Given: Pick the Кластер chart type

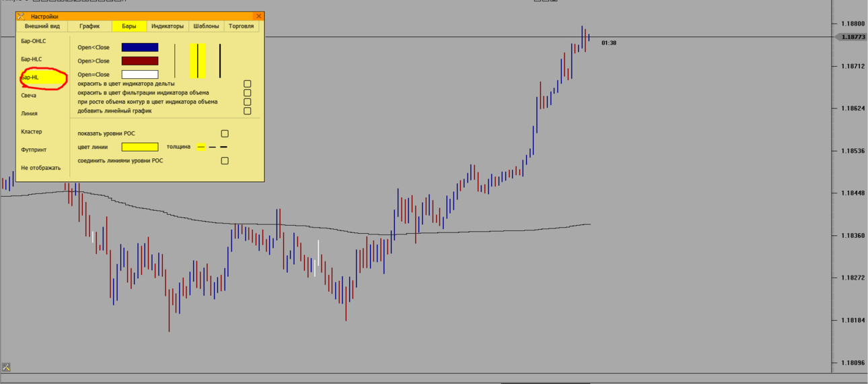Looking at the screenshot, I should pyautogui.click(x=31, y=132).
